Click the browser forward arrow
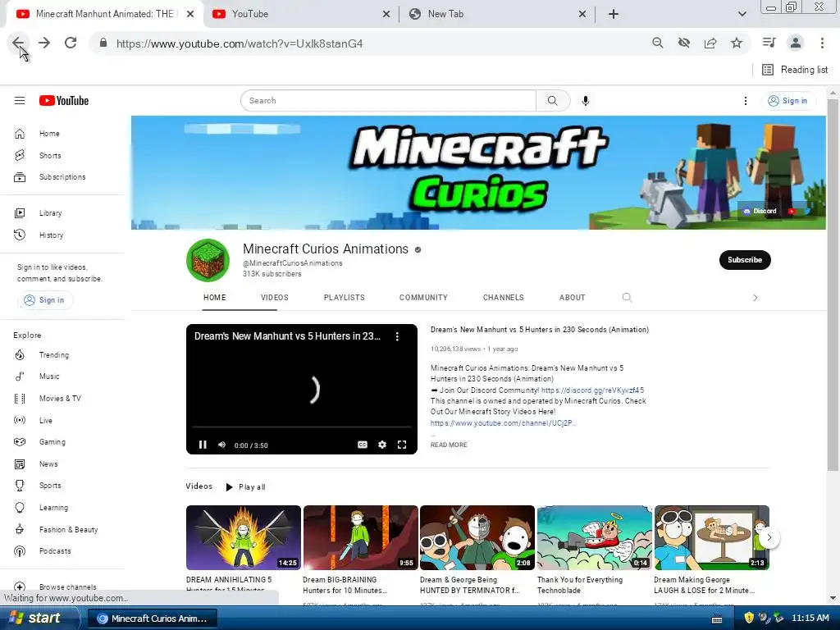840x630 pixels. pos(44,43)
